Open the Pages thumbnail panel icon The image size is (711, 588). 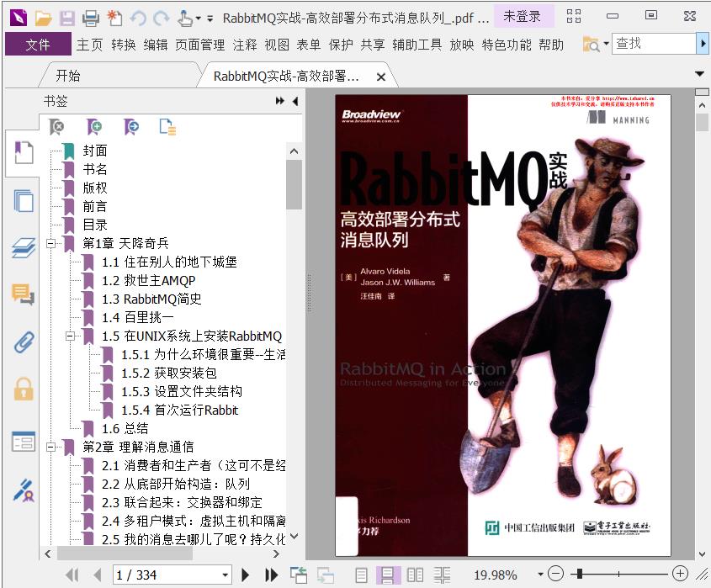tap(24, 201)
